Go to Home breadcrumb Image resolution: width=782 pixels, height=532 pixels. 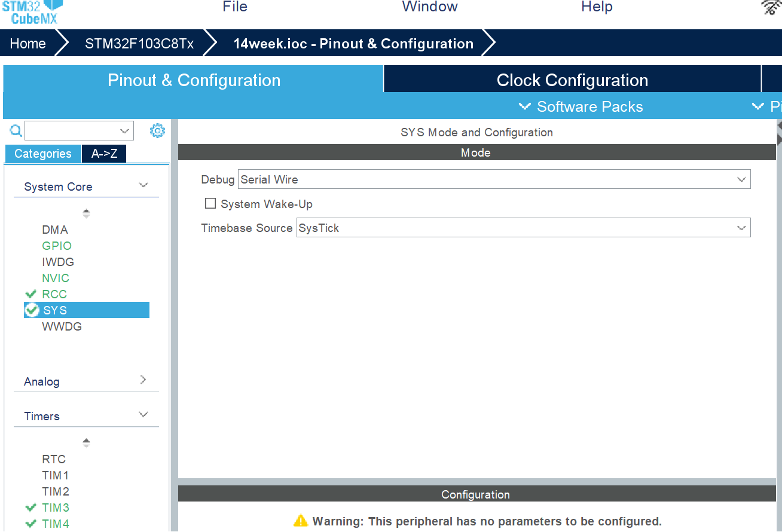(28, 44)
